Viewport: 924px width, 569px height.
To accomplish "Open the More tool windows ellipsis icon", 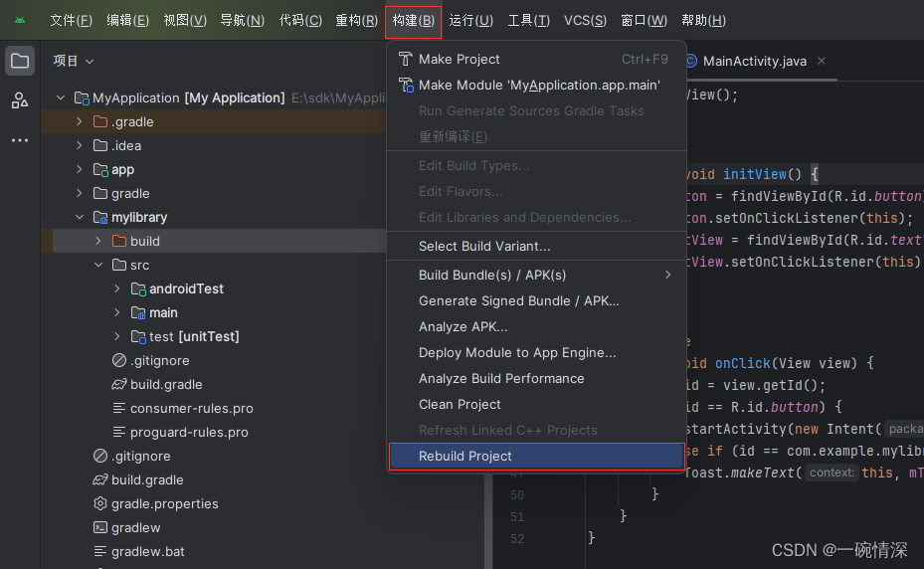I will [20, 140].
